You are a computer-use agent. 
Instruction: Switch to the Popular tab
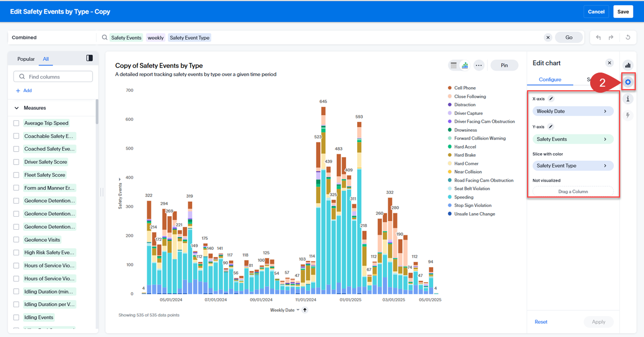click(26, 59)
